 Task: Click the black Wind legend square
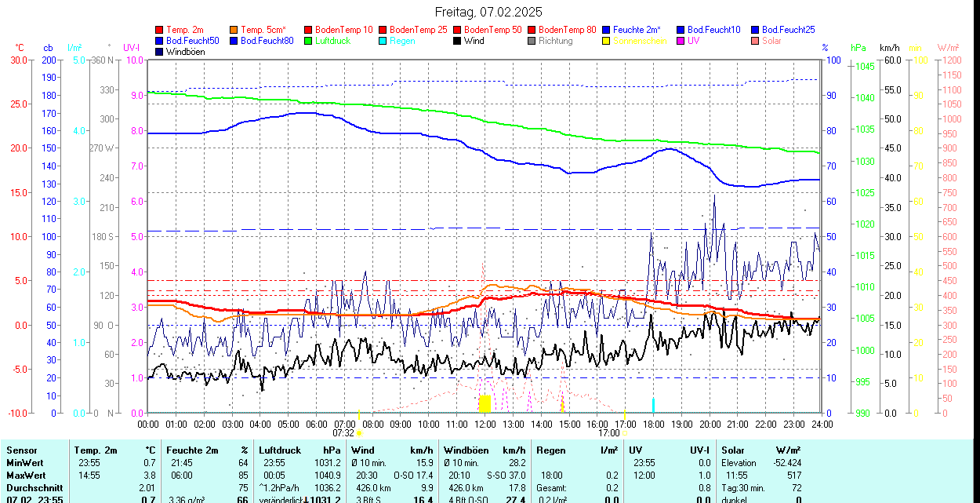point(458,41)
